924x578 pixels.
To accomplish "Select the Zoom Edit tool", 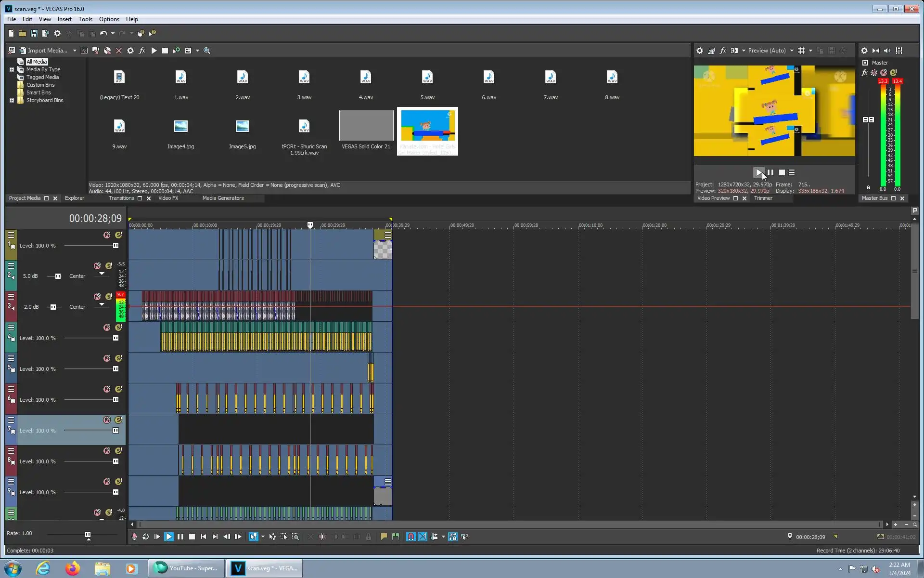I will click(295, 537).
